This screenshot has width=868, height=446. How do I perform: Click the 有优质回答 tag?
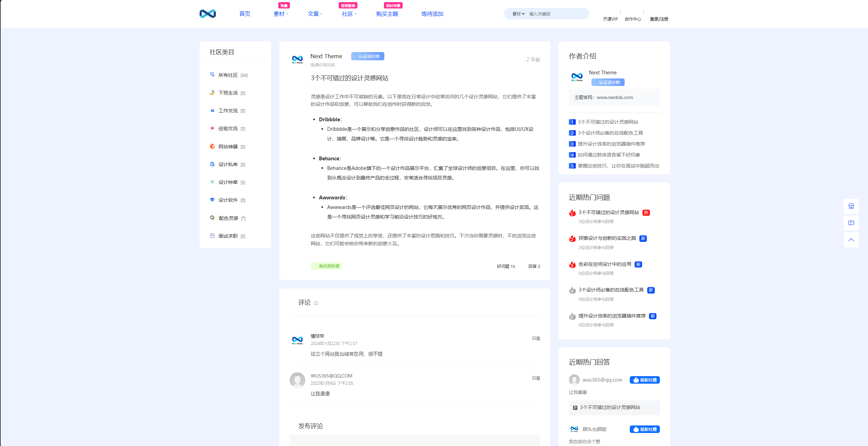point(327,266)
